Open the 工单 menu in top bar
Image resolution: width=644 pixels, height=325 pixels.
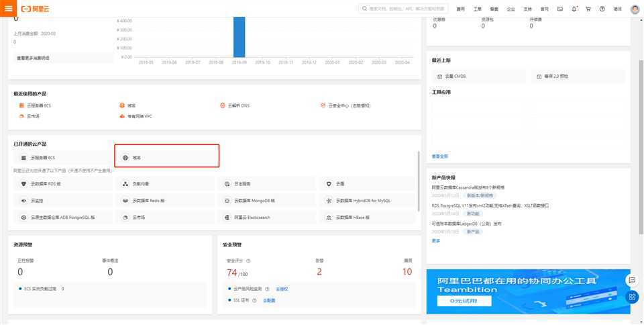click(477, 9)
